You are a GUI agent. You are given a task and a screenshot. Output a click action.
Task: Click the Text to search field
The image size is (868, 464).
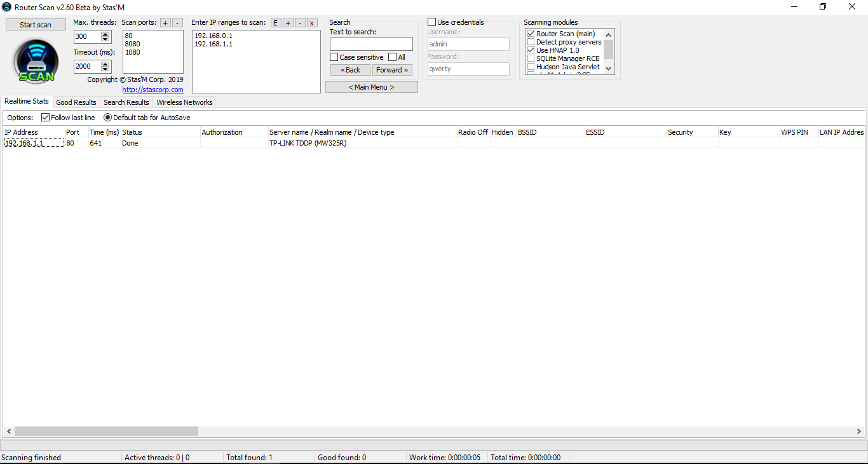click(371, 44)
